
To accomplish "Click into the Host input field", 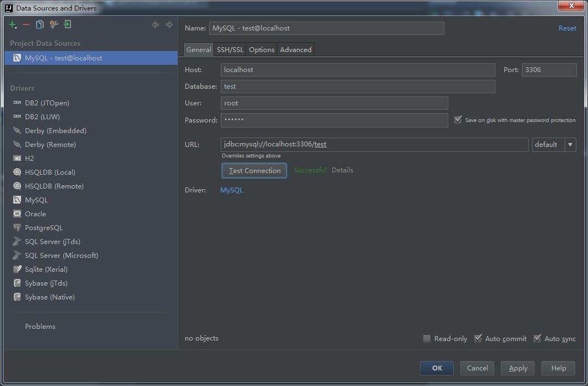I will point(358,70).
